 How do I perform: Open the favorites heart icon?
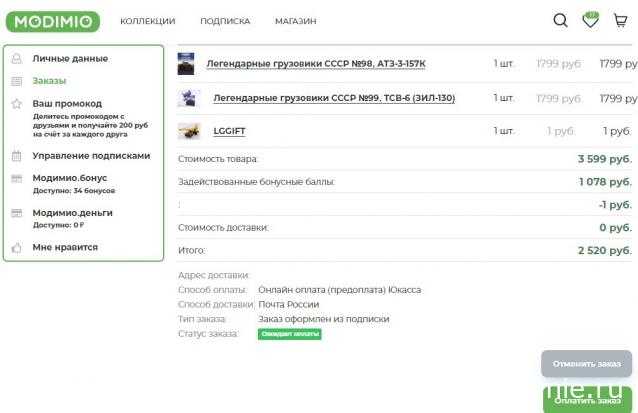coord(590,20)
